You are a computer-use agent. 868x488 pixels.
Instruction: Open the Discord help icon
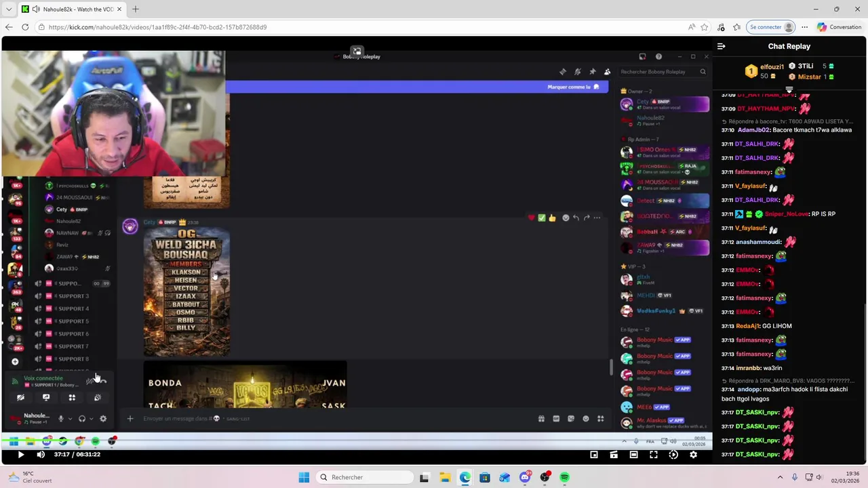(x=658, y=57)
